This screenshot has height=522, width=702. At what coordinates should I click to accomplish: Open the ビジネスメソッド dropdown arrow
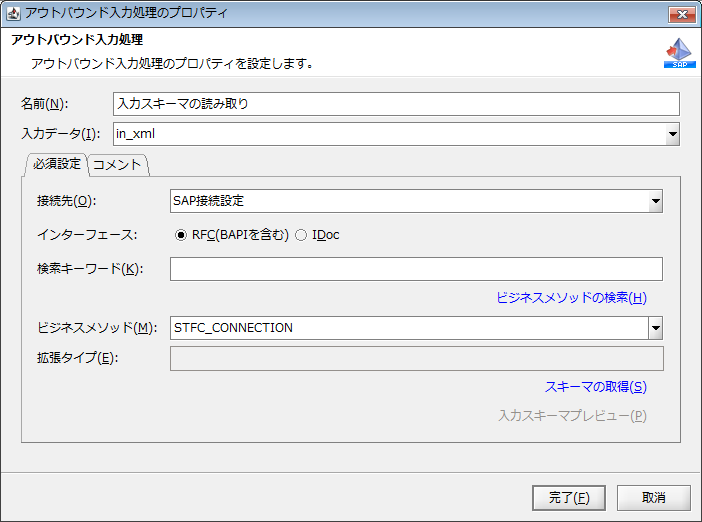tap(655, 328)
